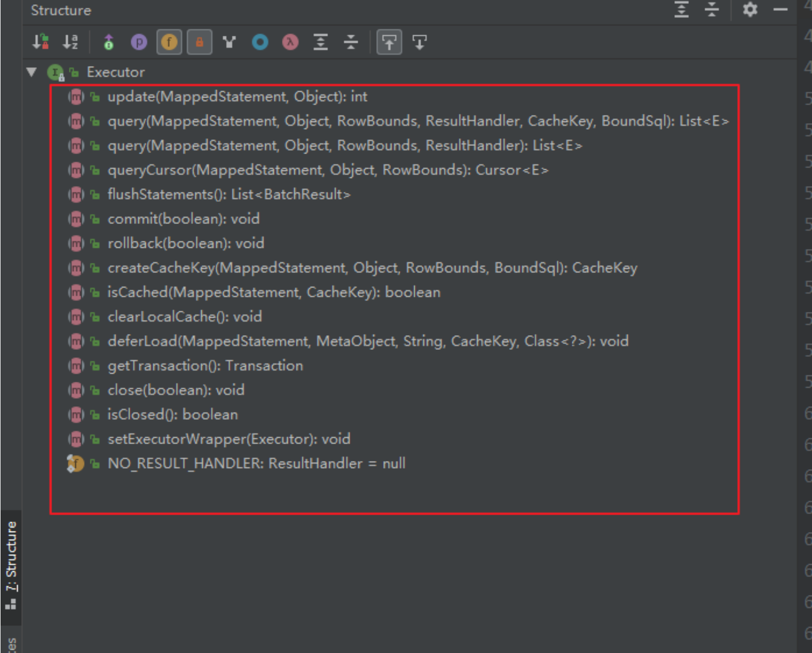
Task: Hide the Structure tool window with the dash
Action: 780,10
